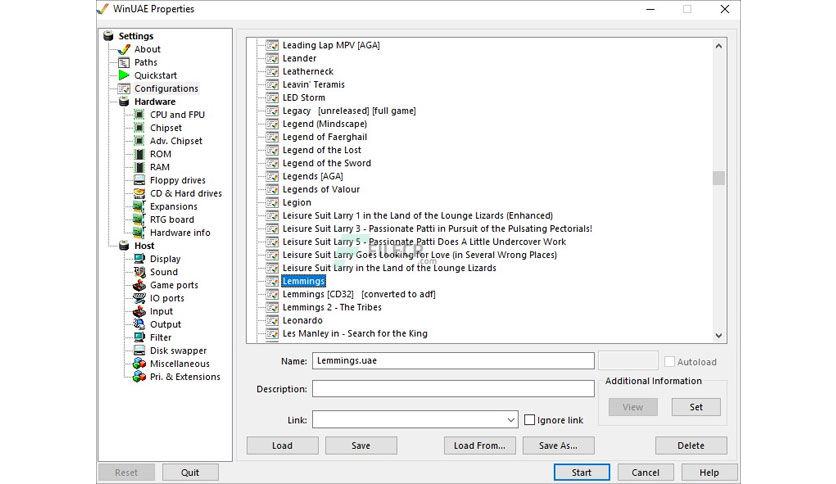Click the Sound speaker icon
Viewport: 836px width, 484px height.
point(139,272)
